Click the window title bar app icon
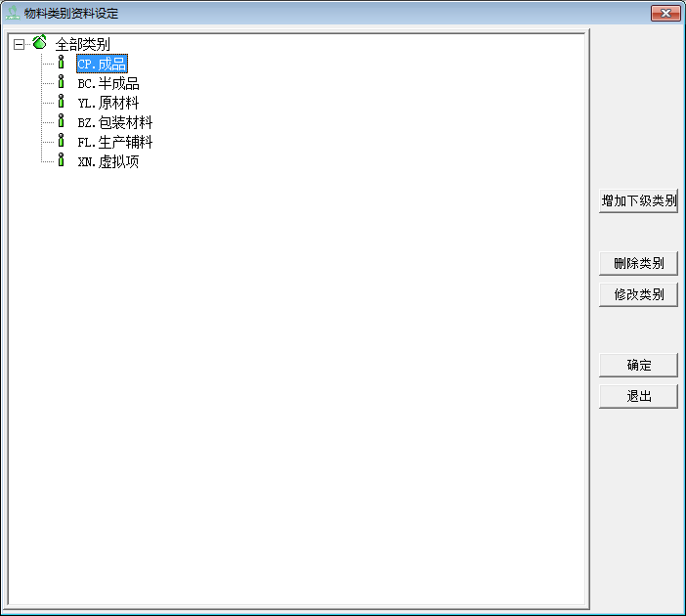Viewport: 686px width, 616px height. 13,14
